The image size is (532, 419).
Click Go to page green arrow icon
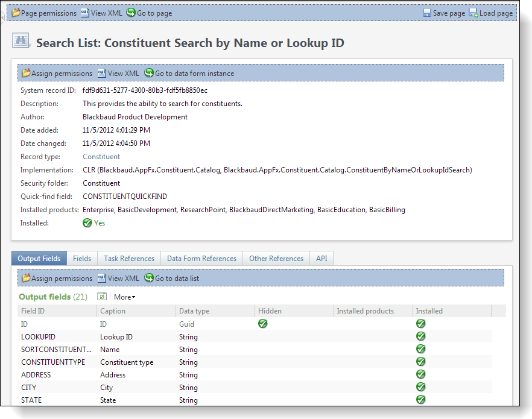click(x=131, y=13)
